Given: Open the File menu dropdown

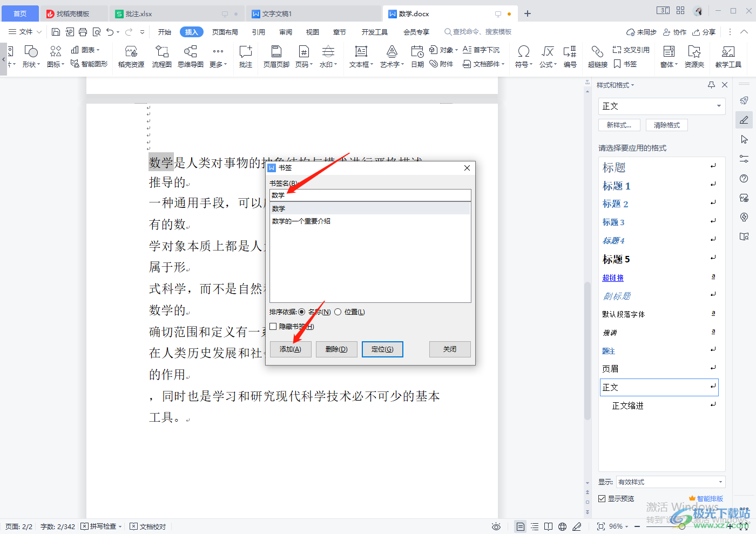Looking at the screenshot, I should coord(25,32).
